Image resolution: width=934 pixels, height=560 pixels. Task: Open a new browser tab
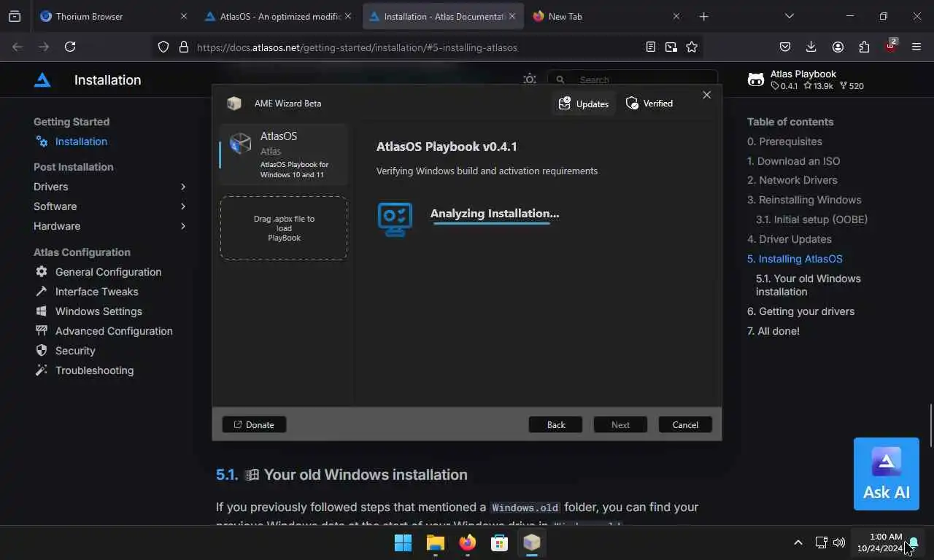(703, 16)
